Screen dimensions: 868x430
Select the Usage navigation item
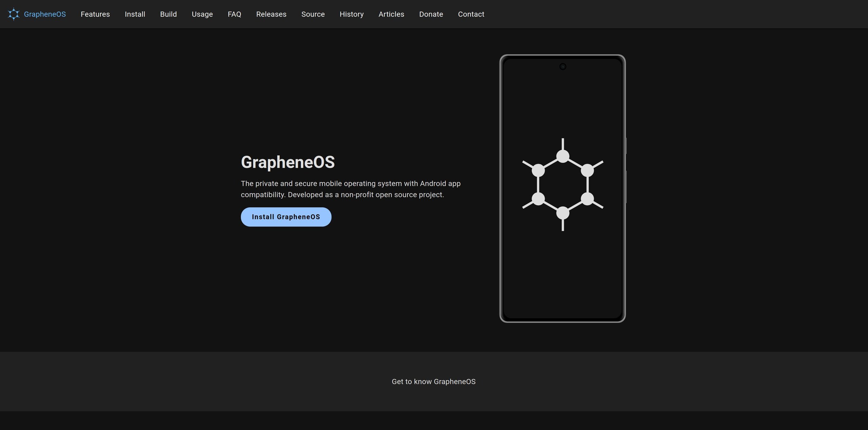(x=202, y=14)
